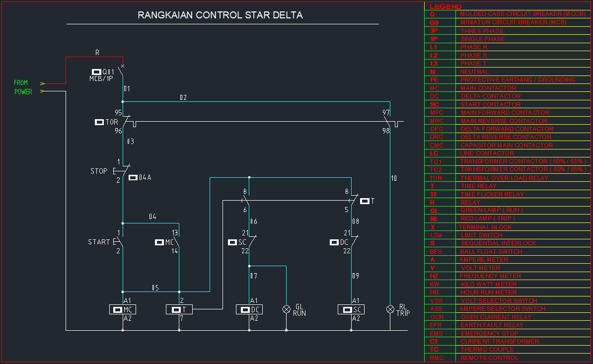593x364 pixels.
Task: Click phase label R above the red line
Action: tap(97, 53)
